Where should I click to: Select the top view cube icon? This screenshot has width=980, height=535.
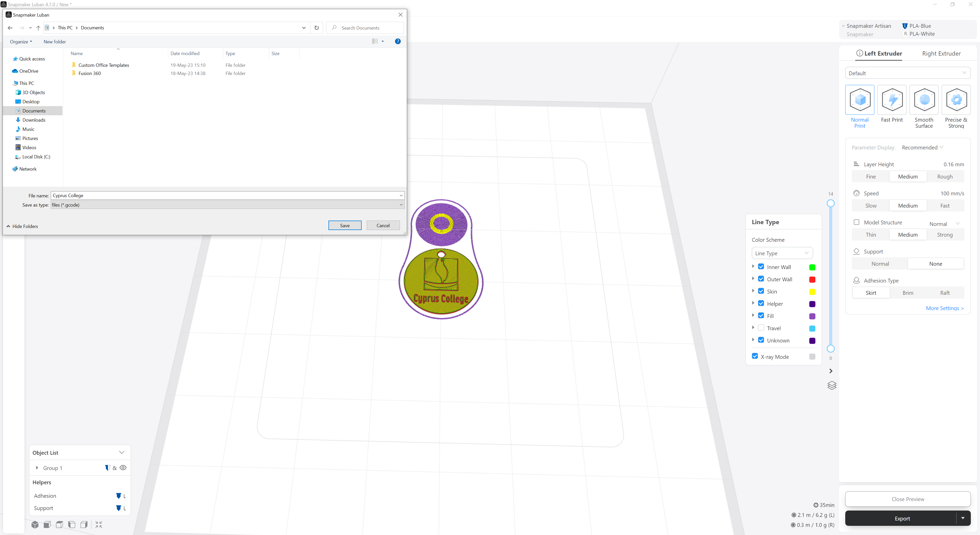pyautogui.click(x=59, y=525)
